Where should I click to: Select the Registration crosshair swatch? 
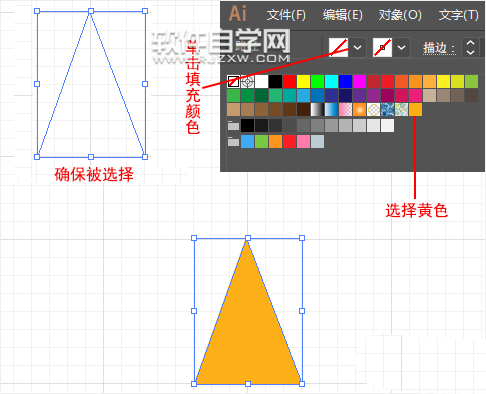click(247, 81)
